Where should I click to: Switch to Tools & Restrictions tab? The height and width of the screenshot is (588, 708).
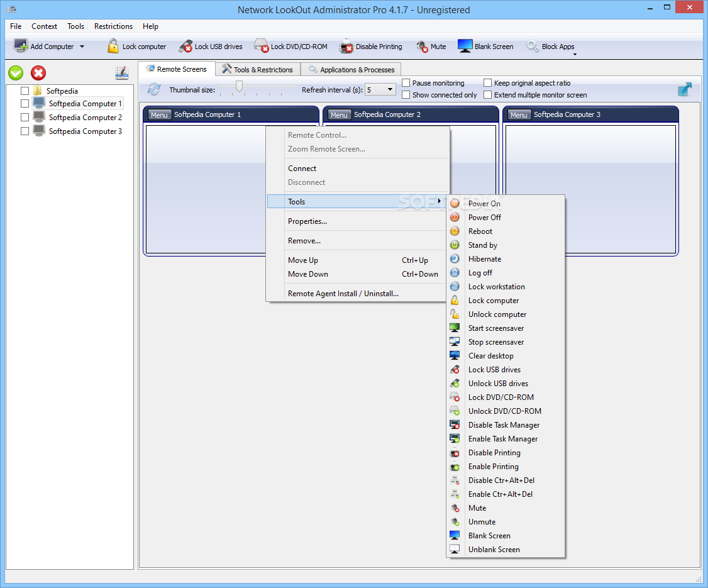(257, 70)
